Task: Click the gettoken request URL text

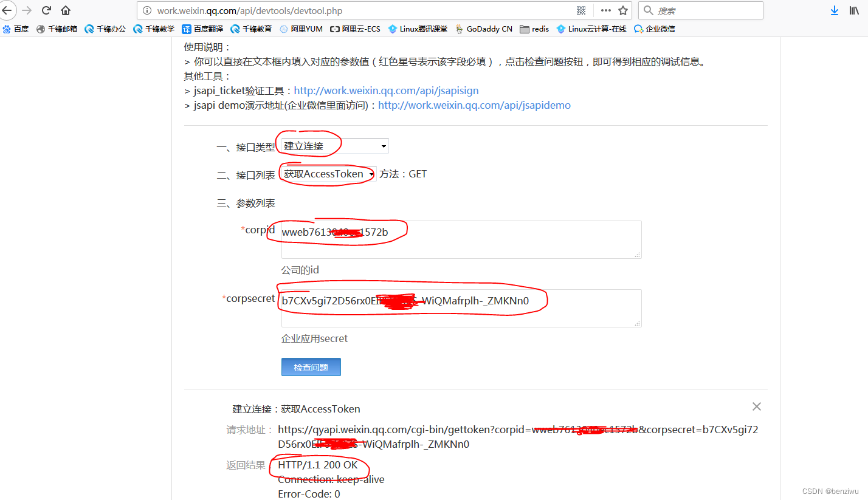Action: [x=518, y=437]
